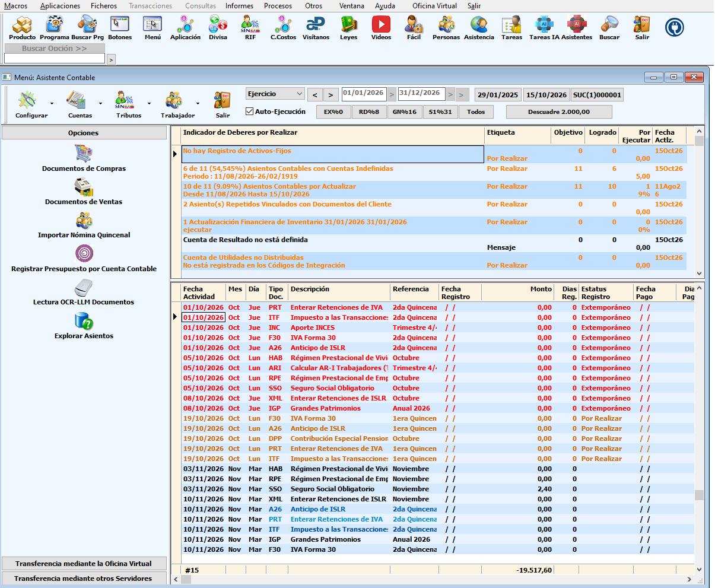Open Cuentas icon in Asistente Contable
Screen dimensions: 715x588
pyautogui.click(x=80, y=105)
